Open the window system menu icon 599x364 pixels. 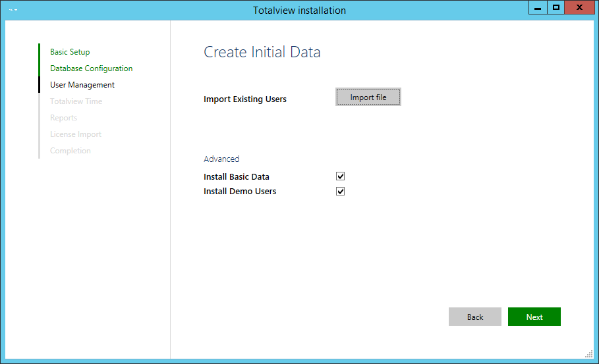point(13,10)
